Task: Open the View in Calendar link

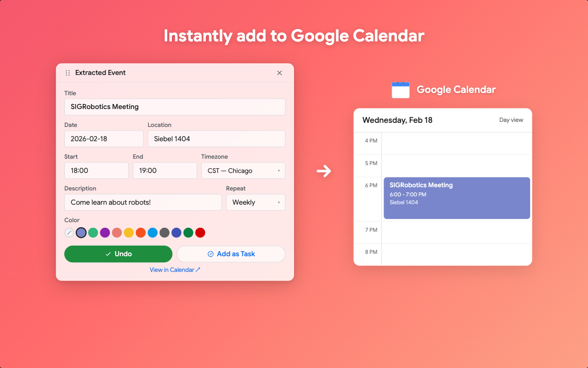Action: 175,270
